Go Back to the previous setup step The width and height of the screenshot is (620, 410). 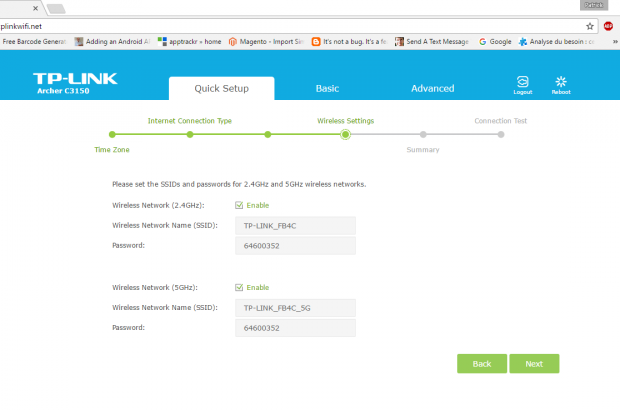[x=481, y=363]
